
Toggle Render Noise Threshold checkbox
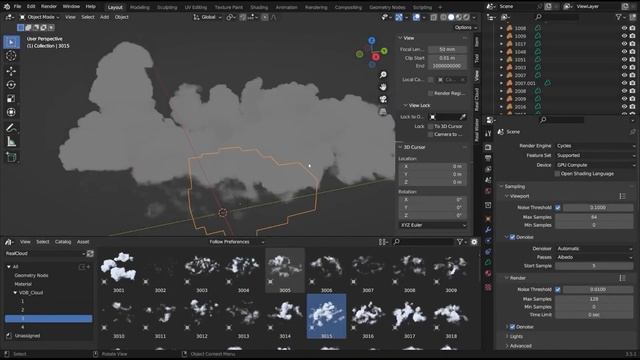coord(558,289)
